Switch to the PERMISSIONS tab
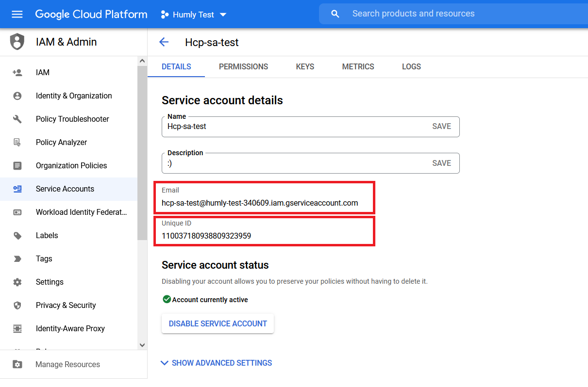The width and height of the screenshot is (588, 387). 243,66
